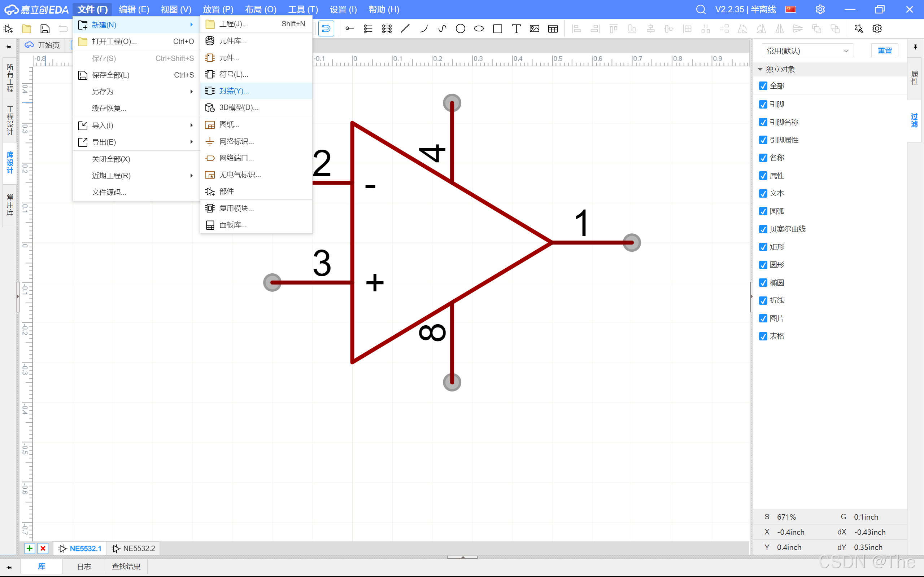This screenshot has height=577, width=924.
Task: Click the single pin placement tool
Action: 349,28
